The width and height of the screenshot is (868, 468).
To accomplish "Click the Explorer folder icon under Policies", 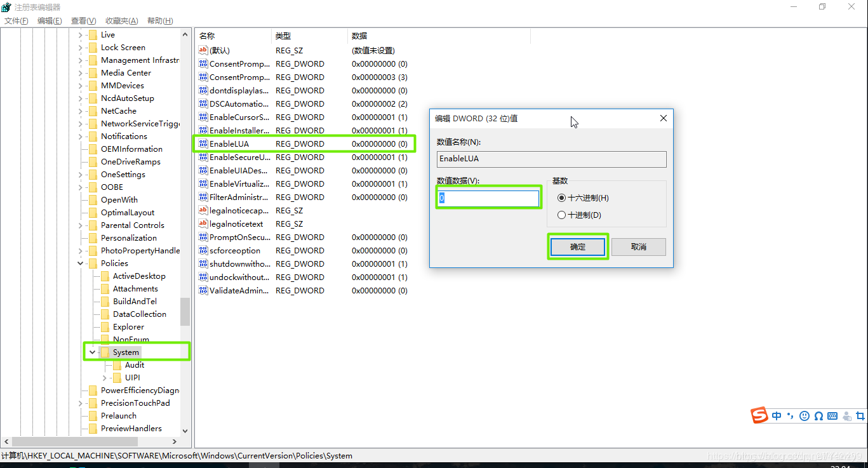I will pyautogui.click(x=105, y=326).
